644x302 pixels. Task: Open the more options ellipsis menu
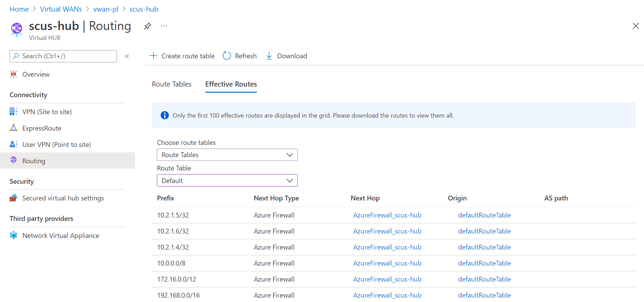click(164, 26)
